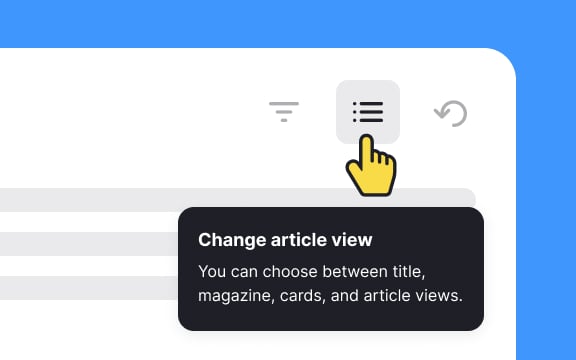576x360 pixels.
Task: Click the words "article views" in the tooltip
Action: (x=413, y=295)
